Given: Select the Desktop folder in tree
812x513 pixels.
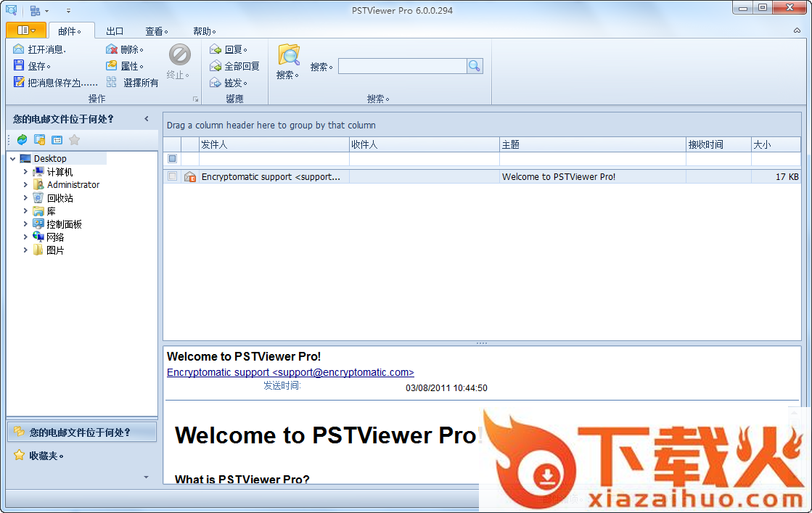Looking at the screenshot, I should coord(50,158).
